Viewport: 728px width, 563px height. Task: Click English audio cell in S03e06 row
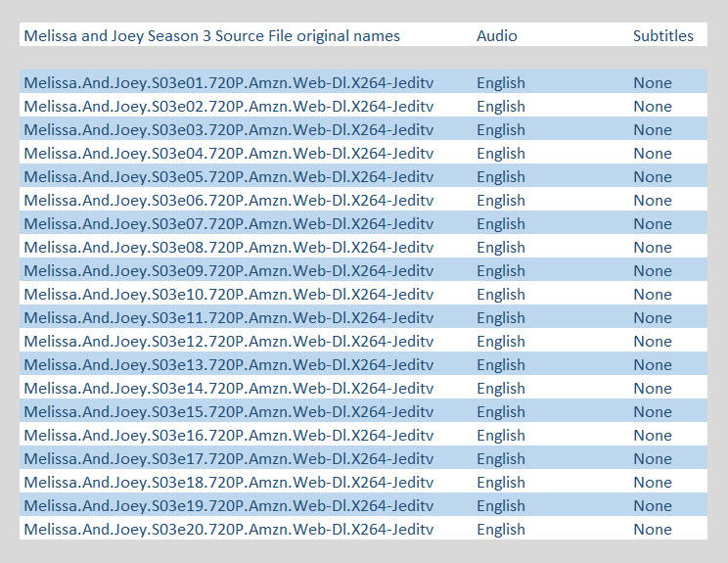[501, 201]
